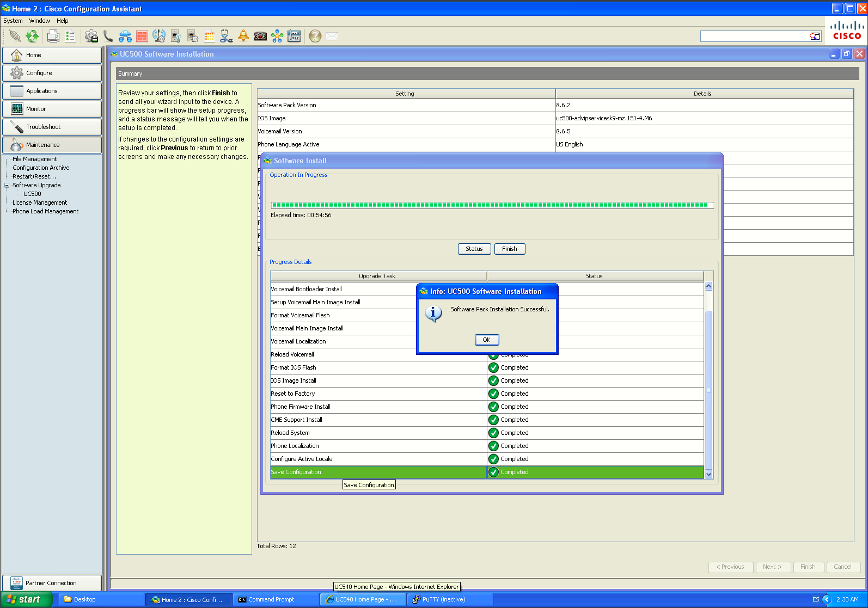Click the Cisco logo
Screen dimensions: 868x608
coord(847,31)
